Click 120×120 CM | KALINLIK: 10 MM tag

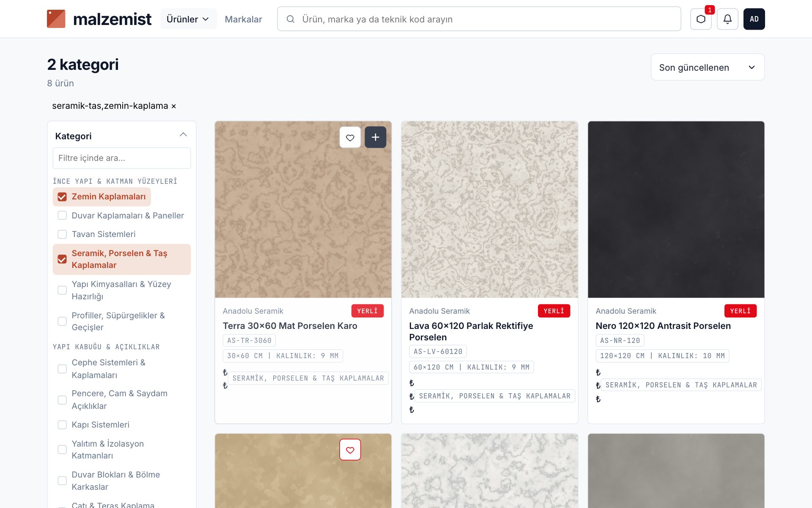[x=662, y=356]
